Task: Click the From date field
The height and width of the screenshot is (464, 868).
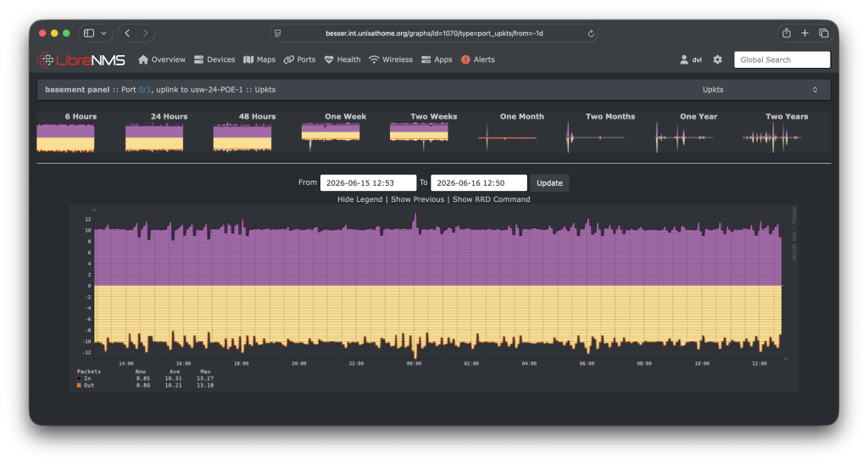Action: point(368,182)
